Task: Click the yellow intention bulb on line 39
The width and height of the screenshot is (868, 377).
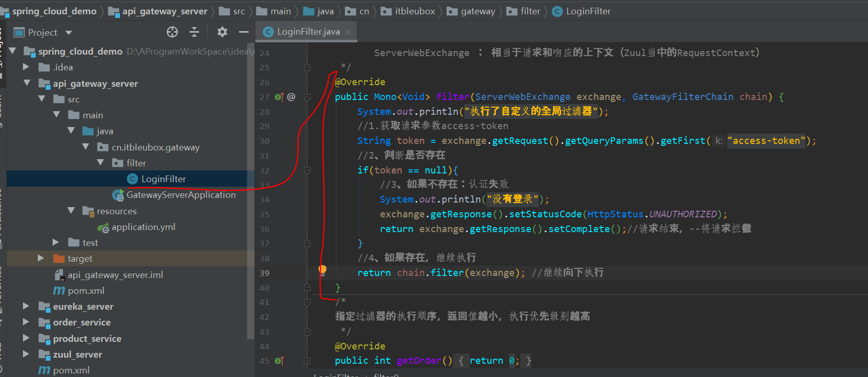Action: pyautogui.click(x=322, y=270)
